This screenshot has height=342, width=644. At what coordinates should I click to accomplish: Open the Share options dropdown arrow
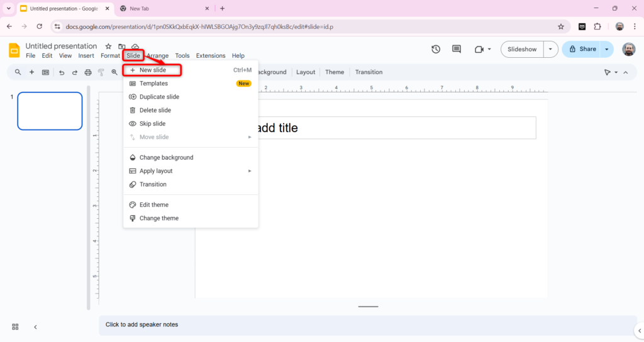[x=607, y=49]
